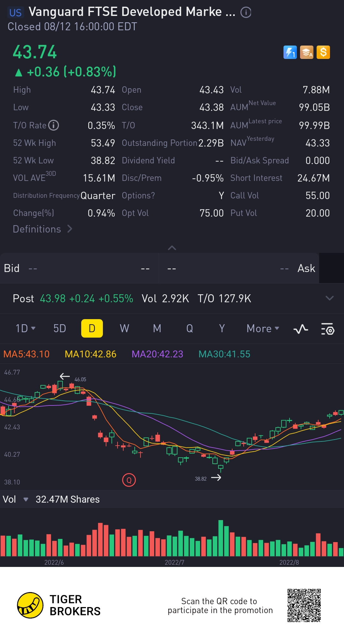Tap the NAV Yesterday value 43.33
The image size is (344, 644).
(x=318, y=143)
